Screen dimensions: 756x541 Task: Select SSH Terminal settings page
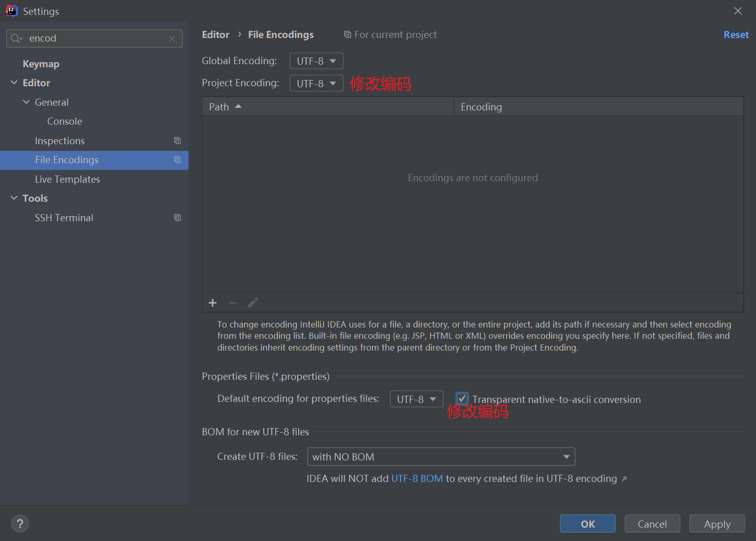(64, 218)
